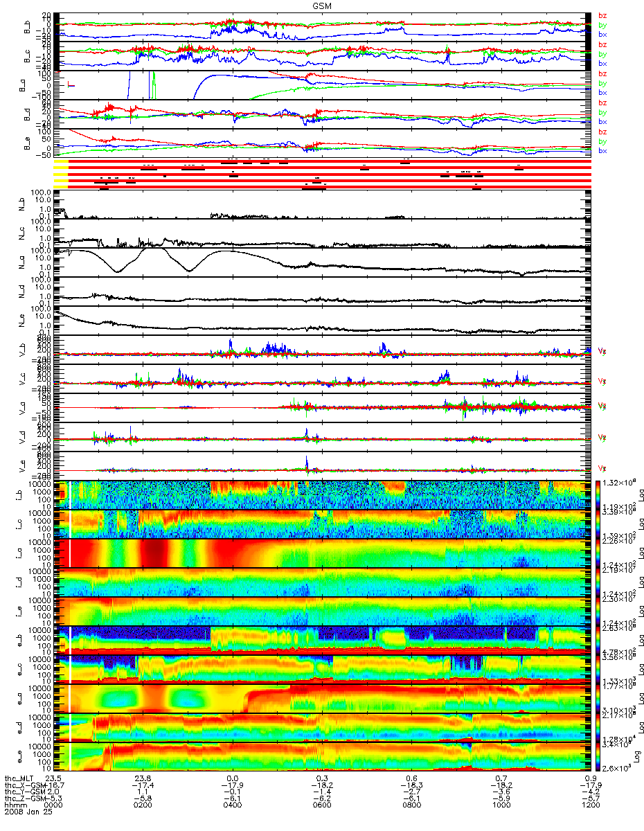Select the B_c panel axis label

click(x=28, y=56)
